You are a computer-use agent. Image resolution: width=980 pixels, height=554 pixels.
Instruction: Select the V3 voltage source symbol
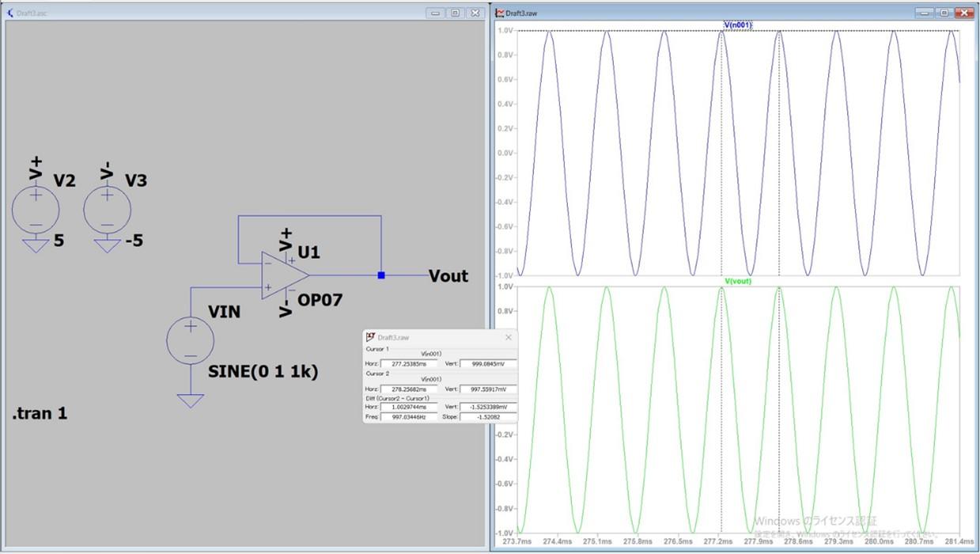click(108, 210)
